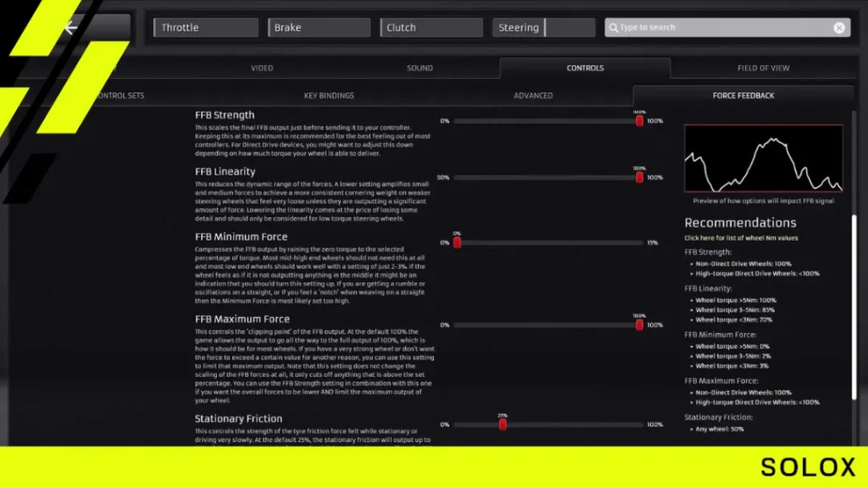Click 'Wheel torque <3Nm: 70%' recommendation
The width and height of the screenshot is (868, 488).
[733, 319]
